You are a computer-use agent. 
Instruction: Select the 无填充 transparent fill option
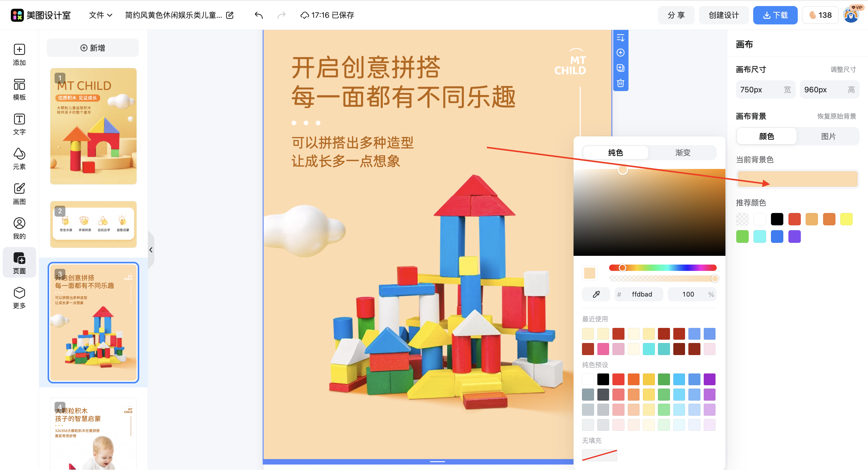[x=599, y=455]
